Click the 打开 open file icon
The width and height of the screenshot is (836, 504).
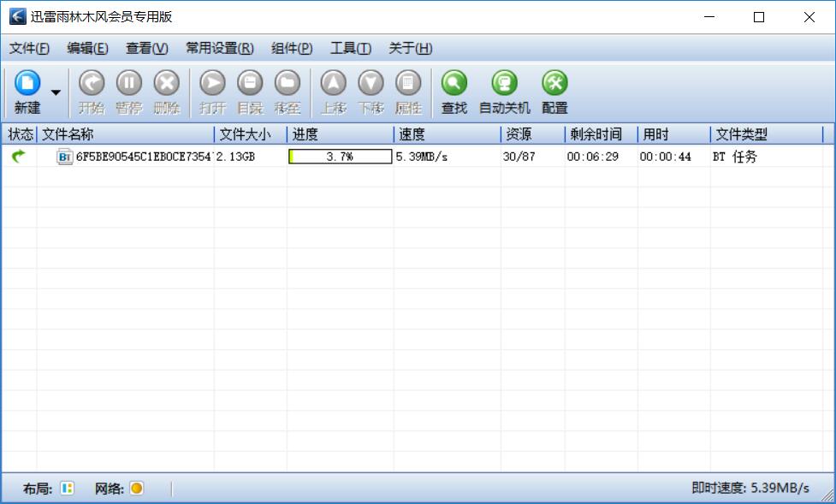(x=213, y=83)
